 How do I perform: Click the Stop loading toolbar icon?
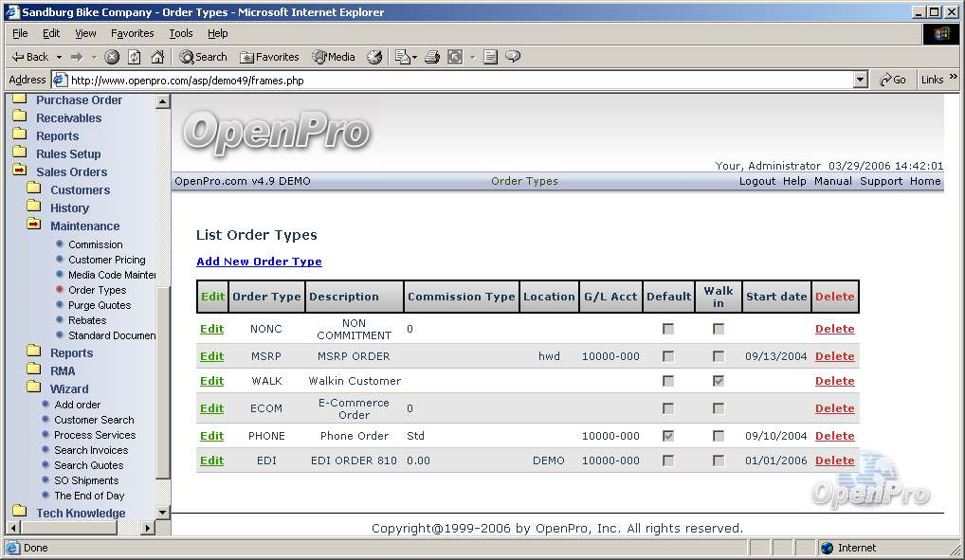point(112,57)
